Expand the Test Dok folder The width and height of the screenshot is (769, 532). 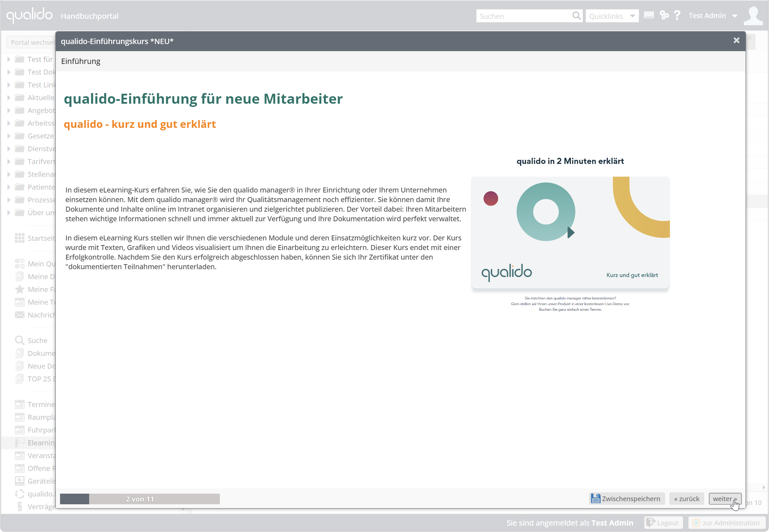[x=9, y=72]
